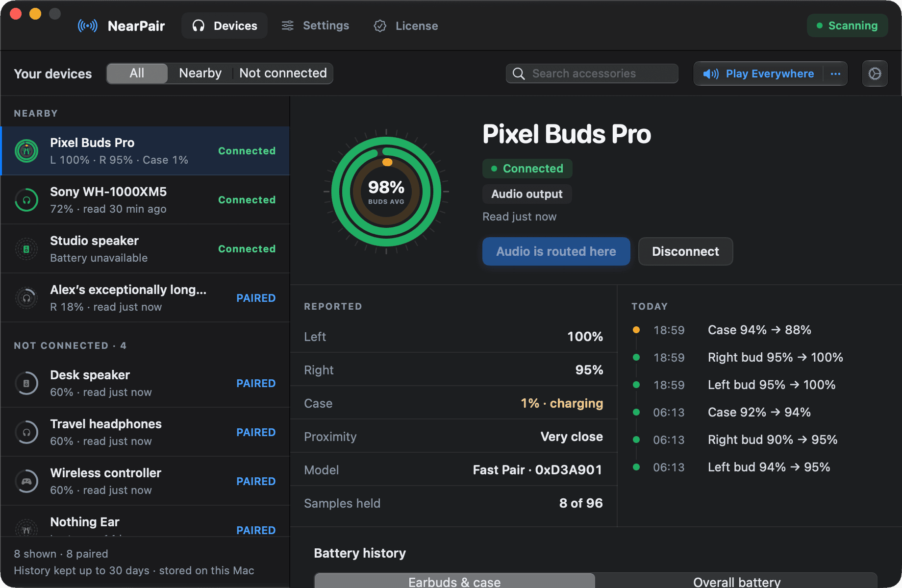Select the Not connected filter segment
This screenshot has width=902, height=588.
pos(283,73)
